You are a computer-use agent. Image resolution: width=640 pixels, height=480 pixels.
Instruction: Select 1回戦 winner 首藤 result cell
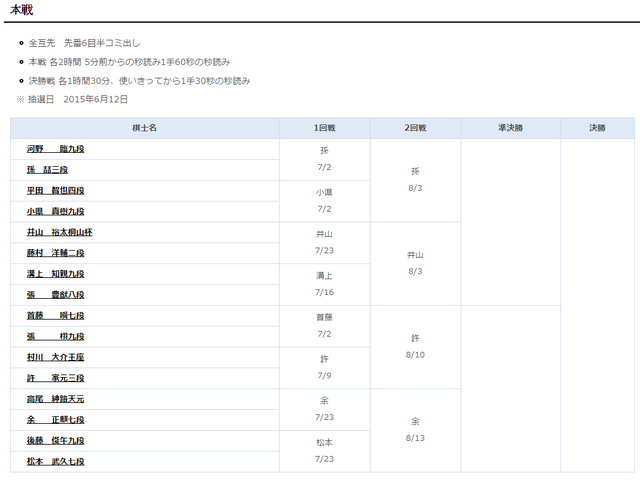click(324, 326)
